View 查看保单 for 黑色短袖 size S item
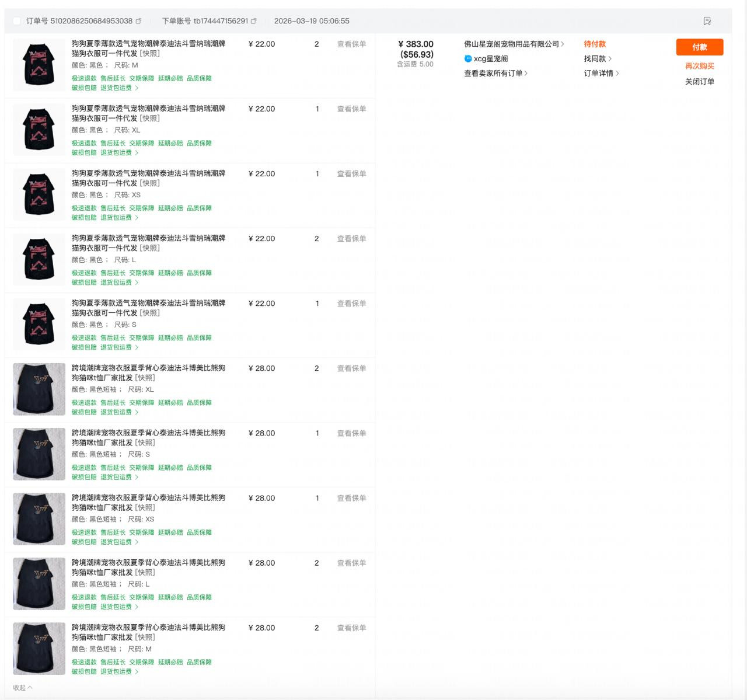The width and height of the screenshot is (747, 700). (x=351, y=433)
